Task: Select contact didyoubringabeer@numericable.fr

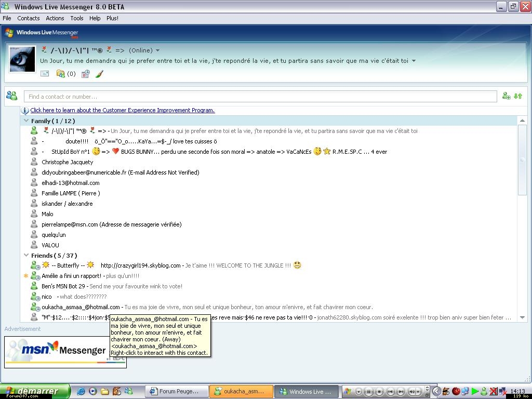Action: [x=120, y=172]
